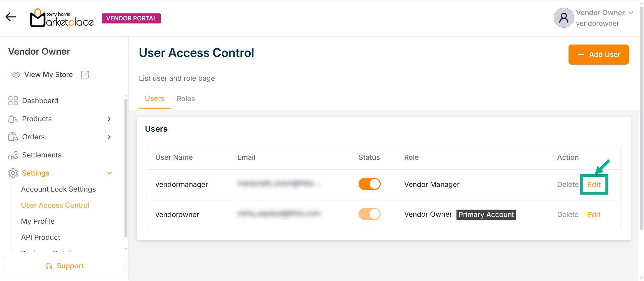The image size is (644, 281).
Task: Click the Dashboard grid icon
Action: 13,101
